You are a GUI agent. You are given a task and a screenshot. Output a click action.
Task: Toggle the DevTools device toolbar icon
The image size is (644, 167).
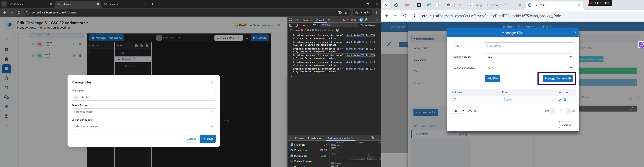click(x=296, y=20)
